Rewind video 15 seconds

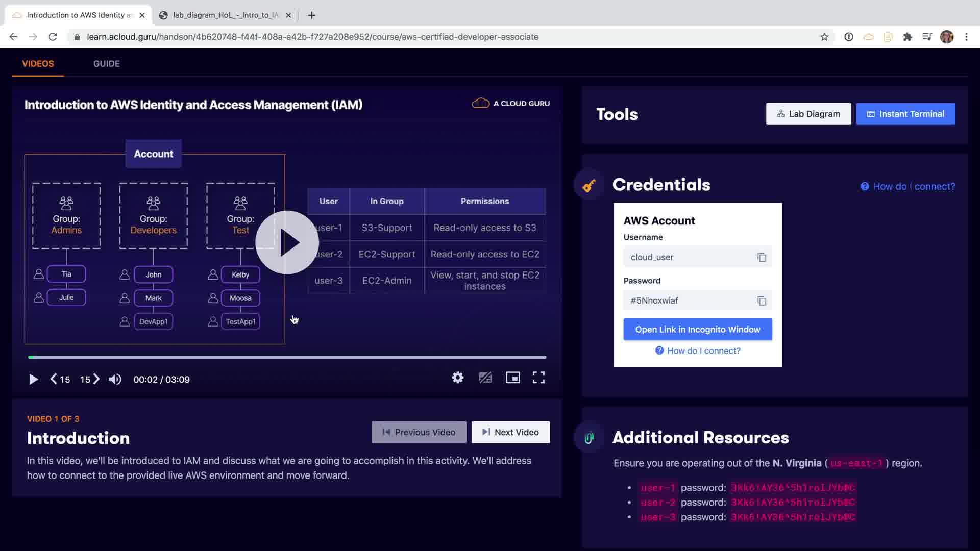coord(60,379)
